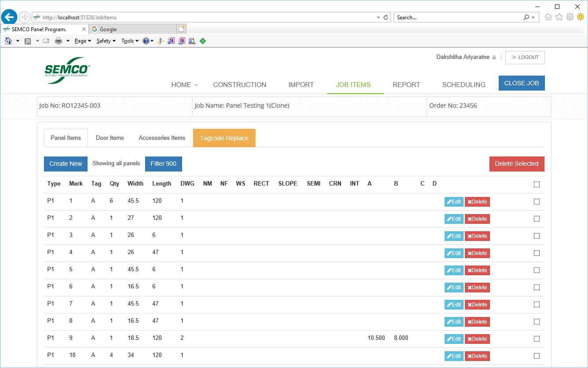Click the Filter 900 button
588x368 pixels.
point(163,164)
